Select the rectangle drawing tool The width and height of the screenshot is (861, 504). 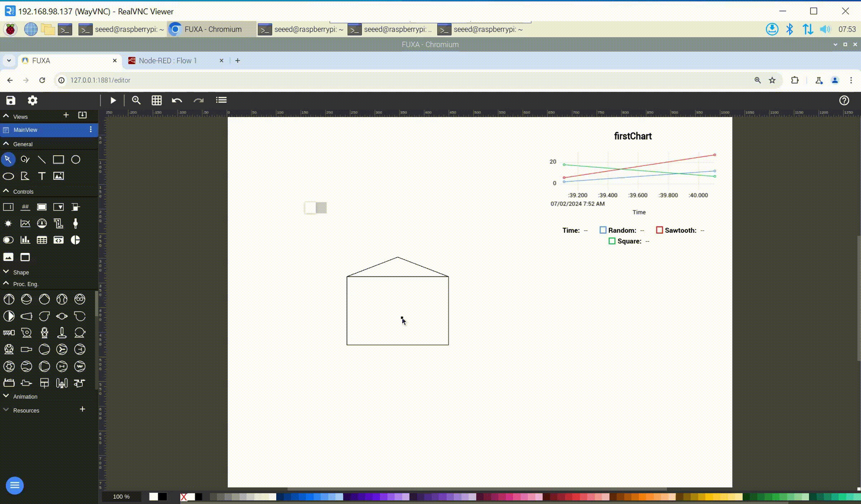click(x=58, y=160)
